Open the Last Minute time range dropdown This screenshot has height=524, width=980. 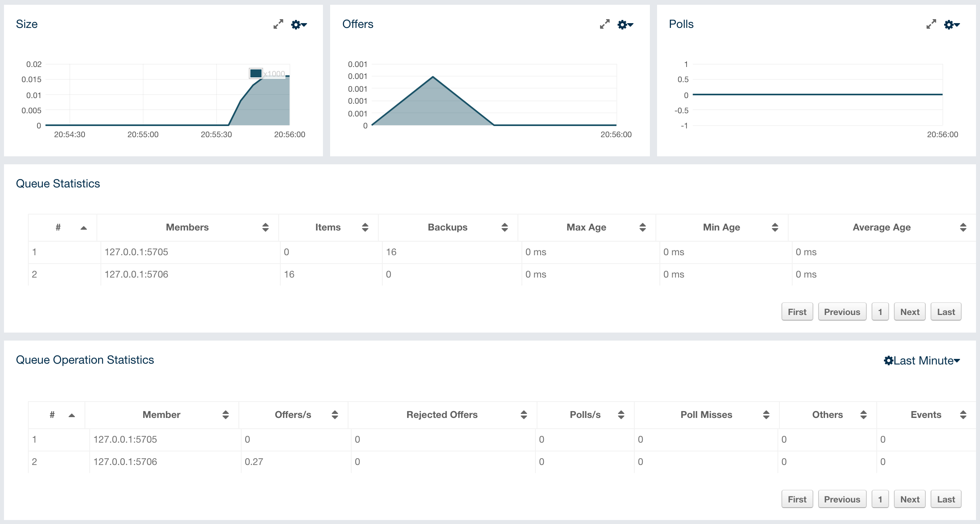(x=922, y=360)
